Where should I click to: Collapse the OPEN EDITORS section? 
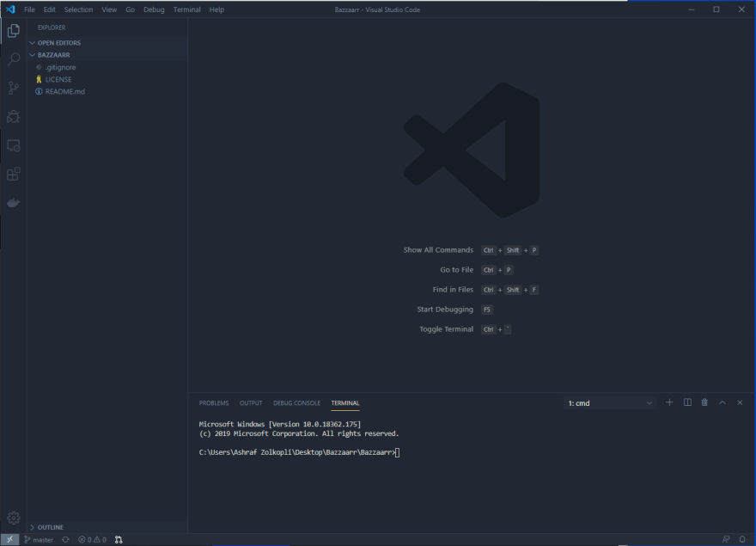107,43
